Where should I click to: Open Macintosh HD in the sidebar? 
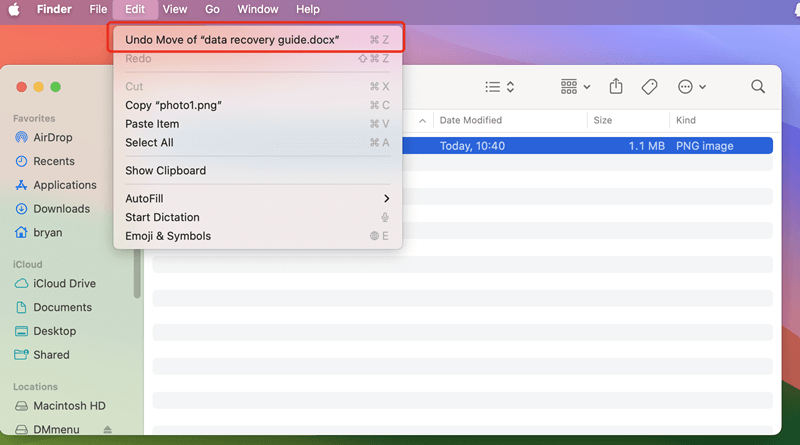click(x=60, y=406)
